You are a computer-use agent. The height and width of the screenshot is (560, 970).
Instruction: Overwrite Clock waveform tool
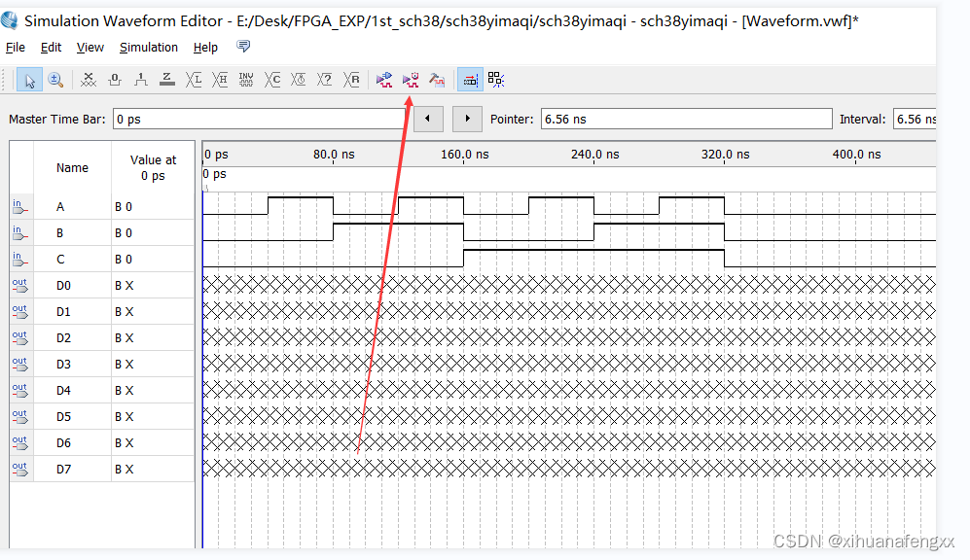coord(299,80)
